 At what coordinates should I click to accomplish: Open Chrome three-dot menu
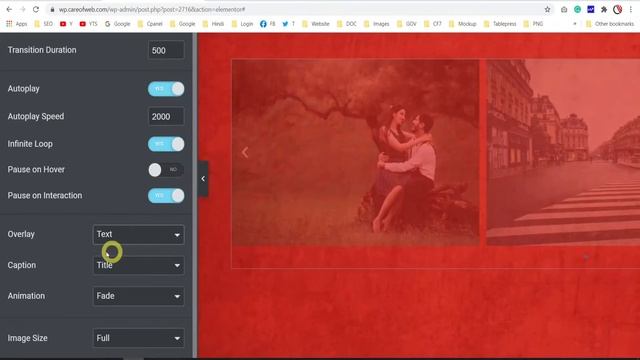point(631,9)
